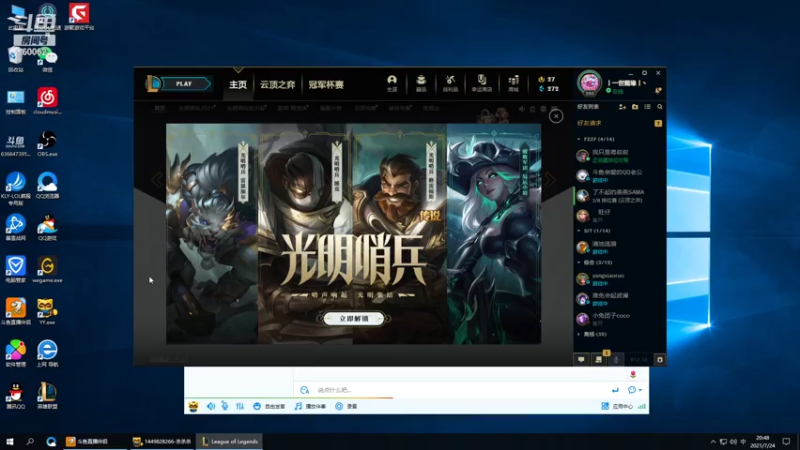Click the gold currency balance 27

click(547, 80)
